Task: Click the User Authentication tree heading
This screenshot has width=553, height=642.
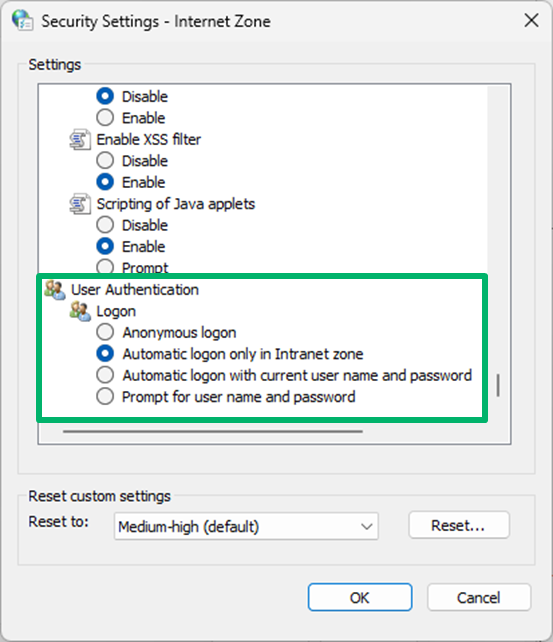Action: click(135, 289)
